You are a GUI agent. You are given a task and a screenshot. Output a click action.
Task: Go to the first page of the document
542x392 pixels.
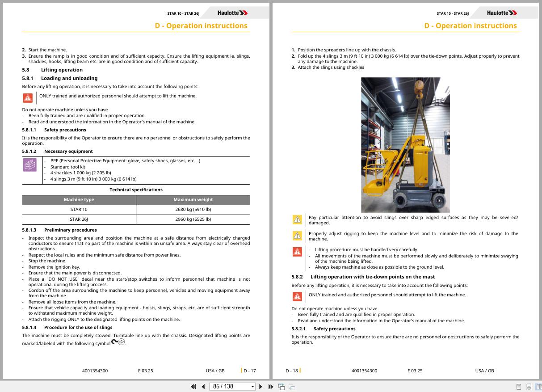[x=193, y=387]
